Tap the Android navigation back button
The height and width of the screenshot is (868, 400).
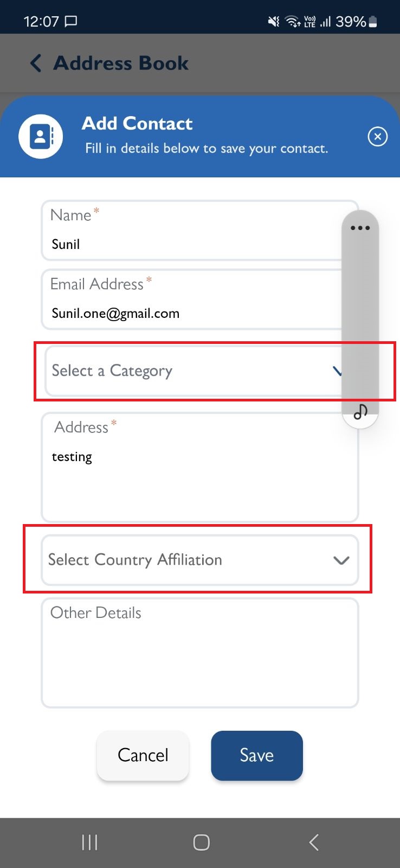pyautogui.click(x=313, y=843)
